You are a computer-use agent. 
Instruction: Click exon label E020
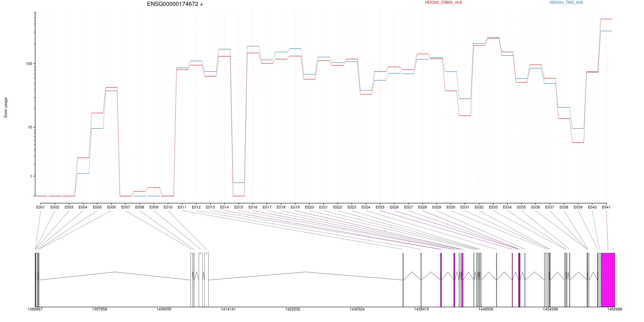click(x=309, y=207)
